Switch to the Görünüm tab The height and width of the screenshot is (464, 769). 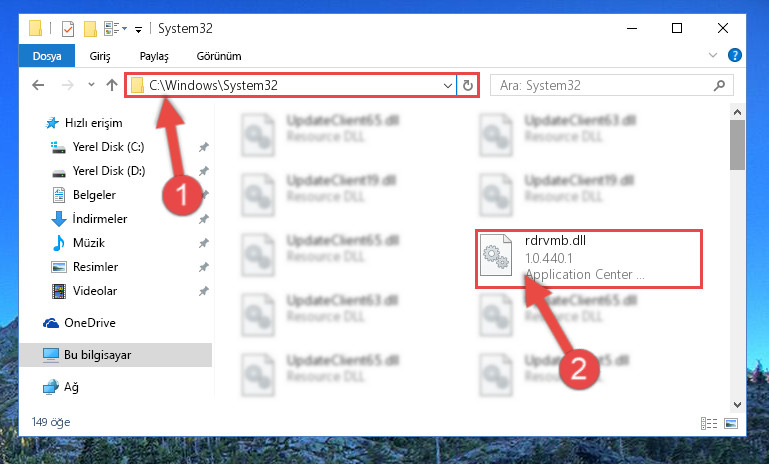(219, 56)
